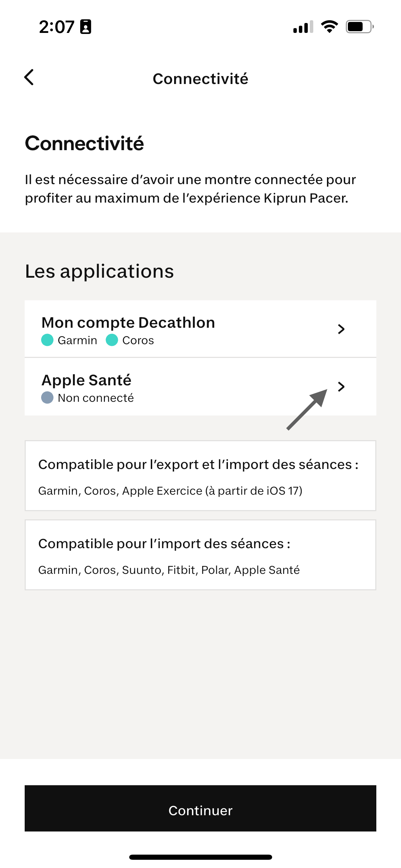
Task: Tap the back arrow icon
Action: pyautogui.click(x=29, y=77)
